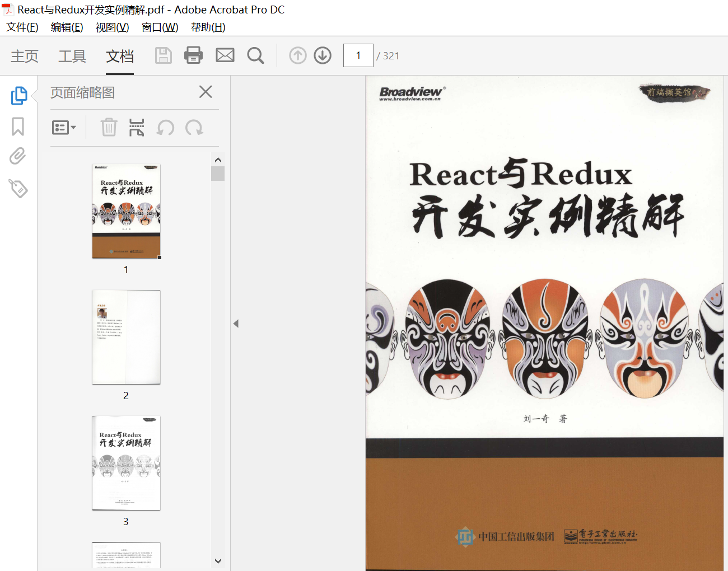Select page 1 thumbnail
Viewport: 728px width, 571px height.
127,211
